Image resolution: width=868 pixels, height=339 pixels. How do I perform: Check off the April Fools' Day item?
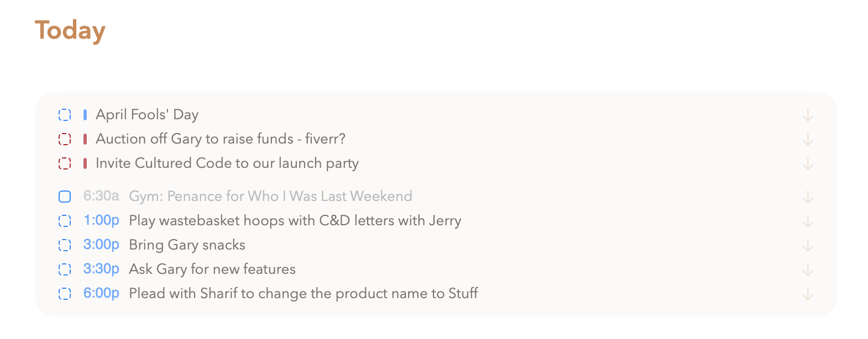(x=65, y=115)
